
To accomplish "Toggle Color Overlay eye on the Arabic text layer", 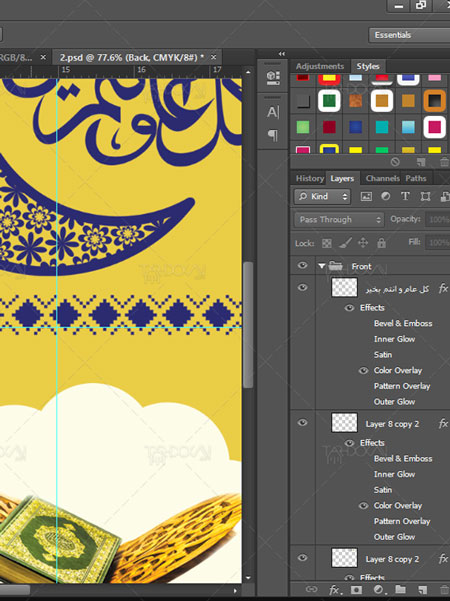I will pos(363,371).
